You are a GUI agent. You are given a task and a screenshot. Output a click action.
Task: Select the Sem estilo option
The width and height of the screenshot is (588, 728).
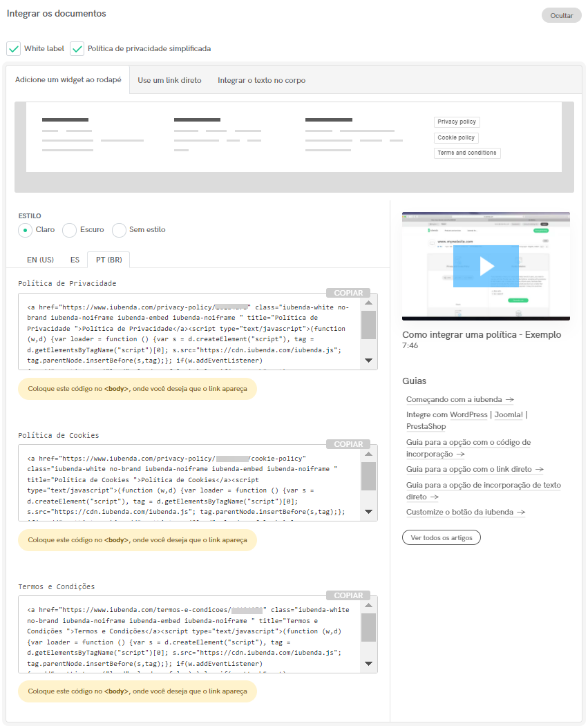tap(118, 229)
